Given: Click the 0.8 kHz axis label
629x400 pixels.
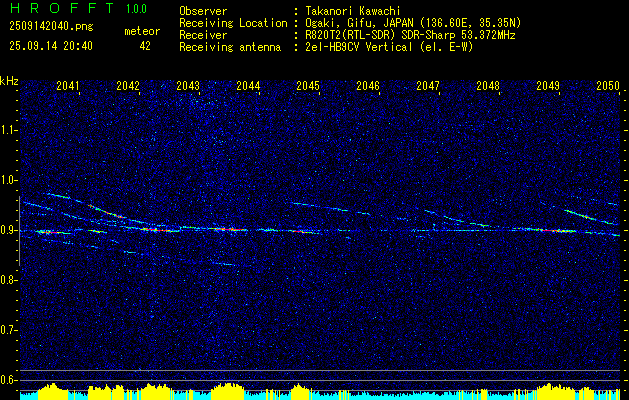Looking at the screenshot, I should pyautogui.click(x=8, y=280).
